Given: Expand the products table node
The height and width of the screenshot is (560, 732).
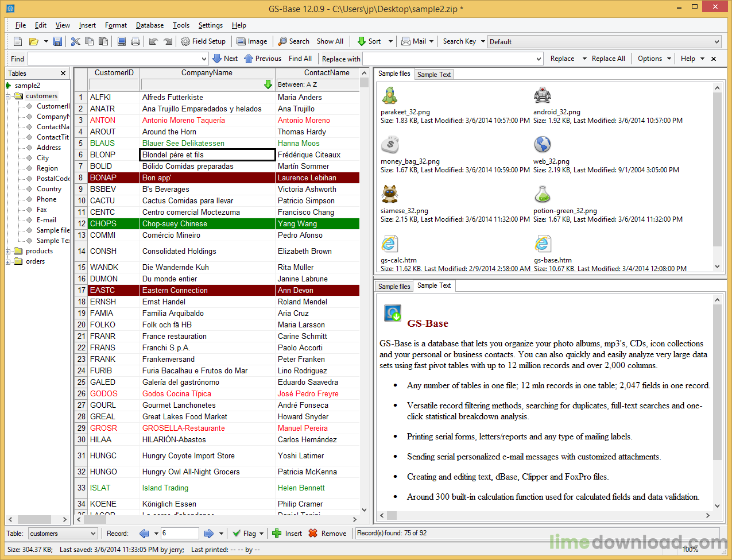Looking at the screenshot, I should click(9, 251).
